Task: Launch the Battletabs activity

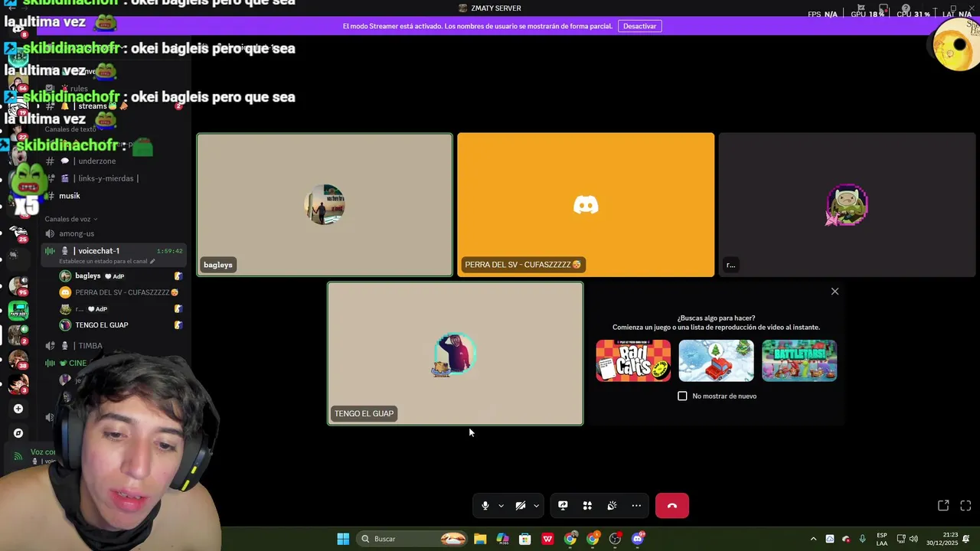Action: pos(799,360)
